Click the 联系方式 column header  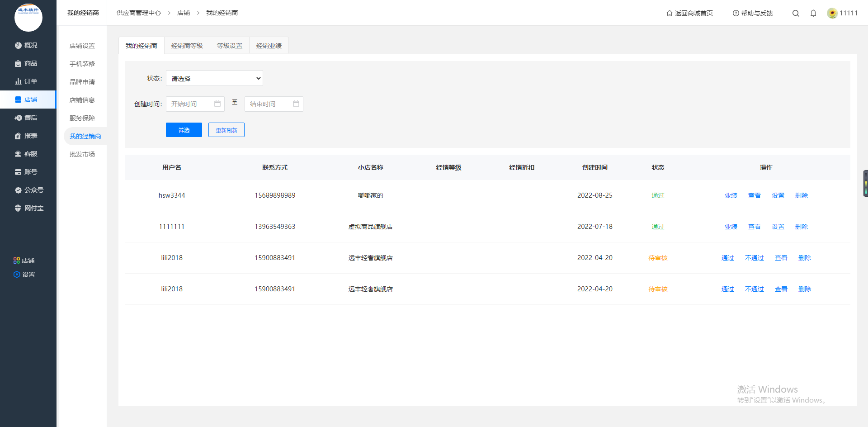click(275, 167)
